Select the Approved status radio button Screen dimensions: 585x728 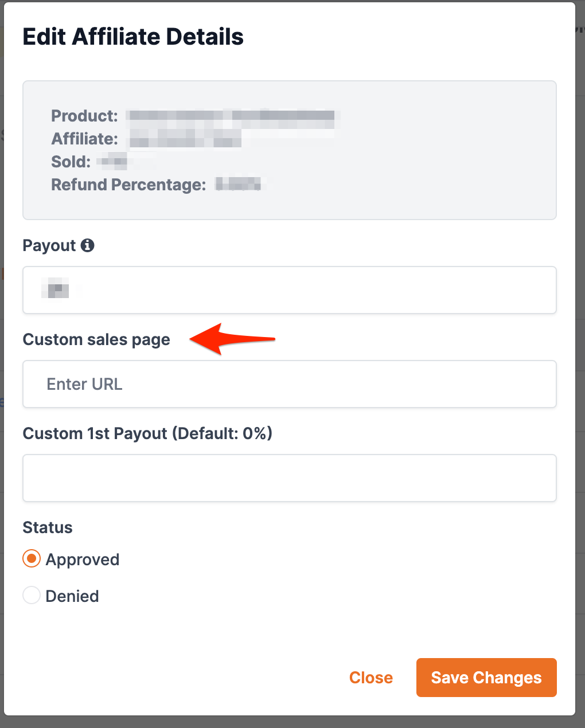32,559
